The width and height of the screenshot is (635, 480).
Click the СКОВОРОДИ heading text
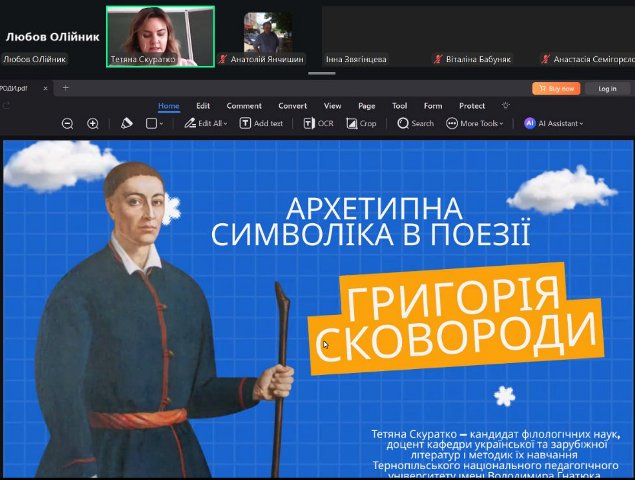[456, 337]
